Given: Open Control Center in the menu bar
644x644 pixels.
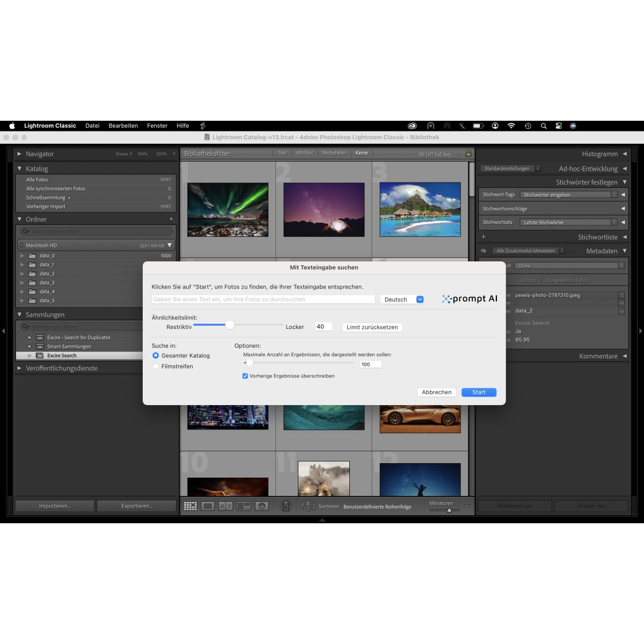Looking at the screenshot, I should [559, 126].
